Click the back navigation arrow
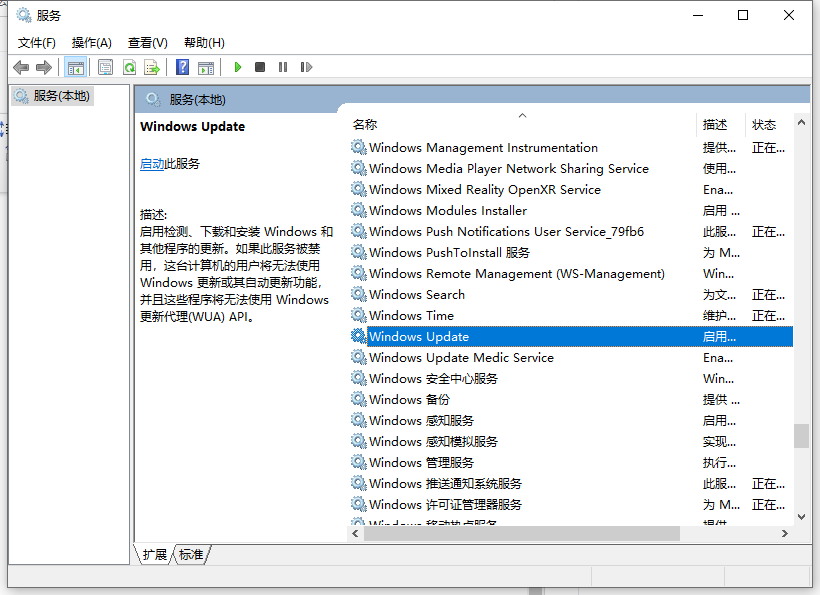This screenshot has width=820, height=595. [21, 66]
